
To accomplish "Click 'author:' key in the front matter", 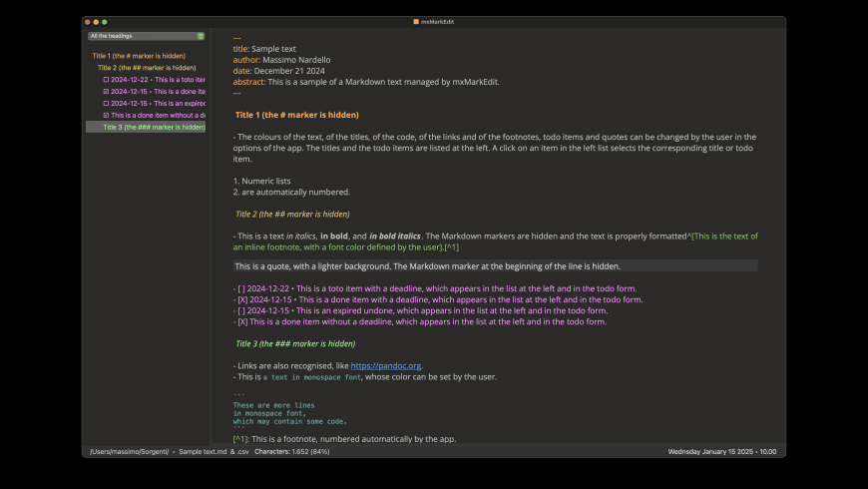I will pyautogui.click(x=246, y=60).
